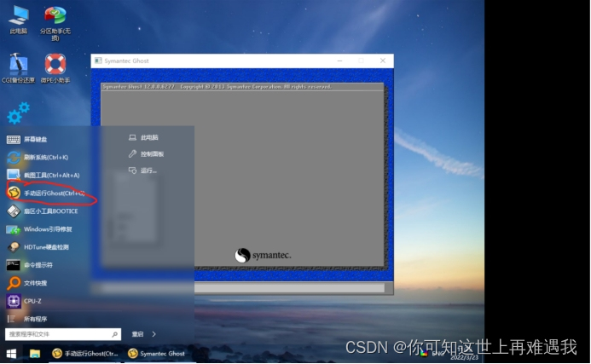Open the 此电脑 desktop icon
Image resolution: width=591 pixels, height=364 pixels.
click(x=18, y=20)
